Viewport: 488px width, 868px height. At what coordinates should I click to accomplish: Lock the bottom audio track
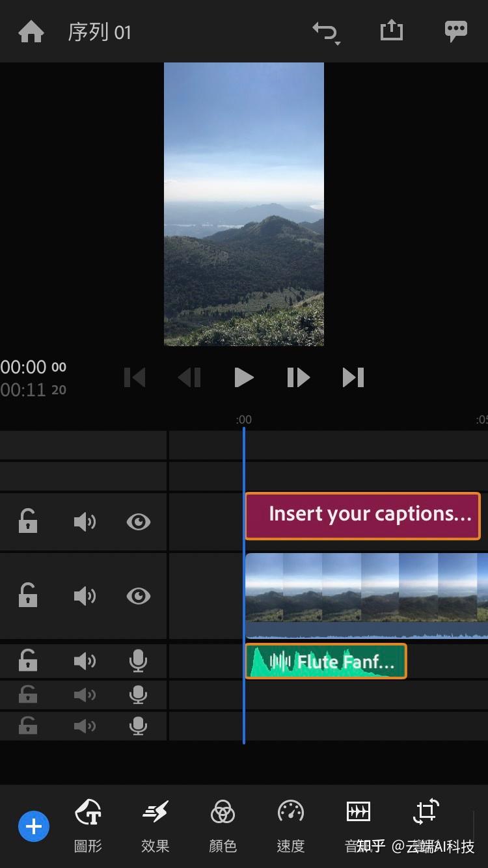[x=27, y=725]
